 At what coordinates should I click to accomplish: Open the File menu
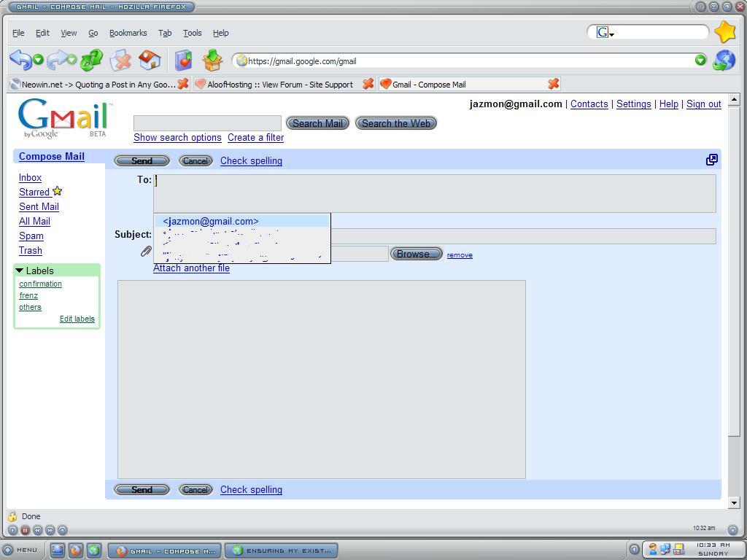click(18, 33)
